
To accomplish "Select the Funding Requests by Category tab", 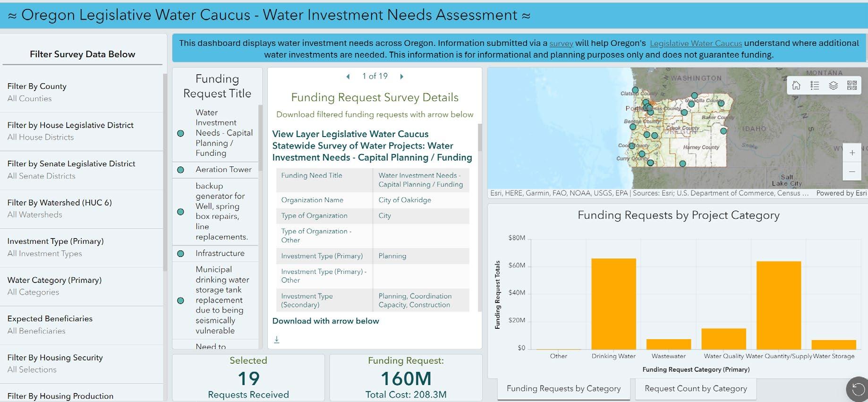I will (x=563, y=389).
